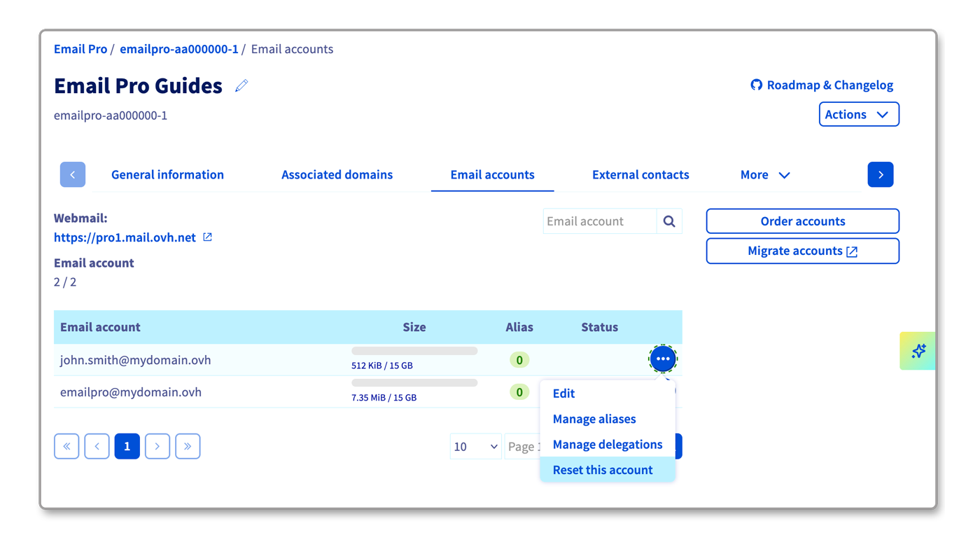Open the three-dots menu for john.smith@mydomain.ovh
The height and width of the screenshot is (549, 980).
click(662, 359)
